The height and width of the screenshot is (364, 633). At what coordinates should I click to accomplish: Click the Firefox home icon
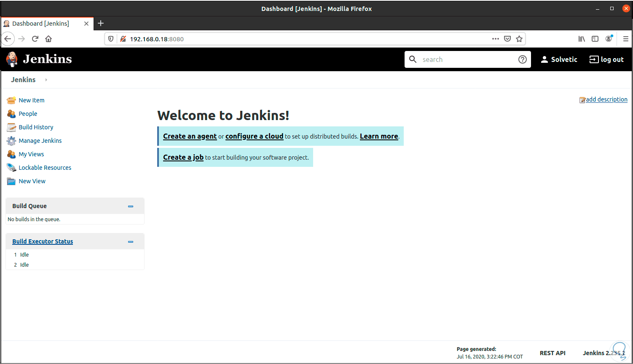click(49, 39)
